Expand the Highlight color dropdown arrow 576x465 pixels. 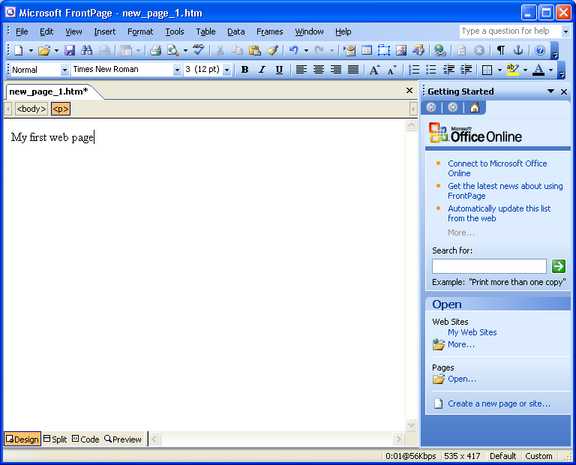tap(525, 69)
